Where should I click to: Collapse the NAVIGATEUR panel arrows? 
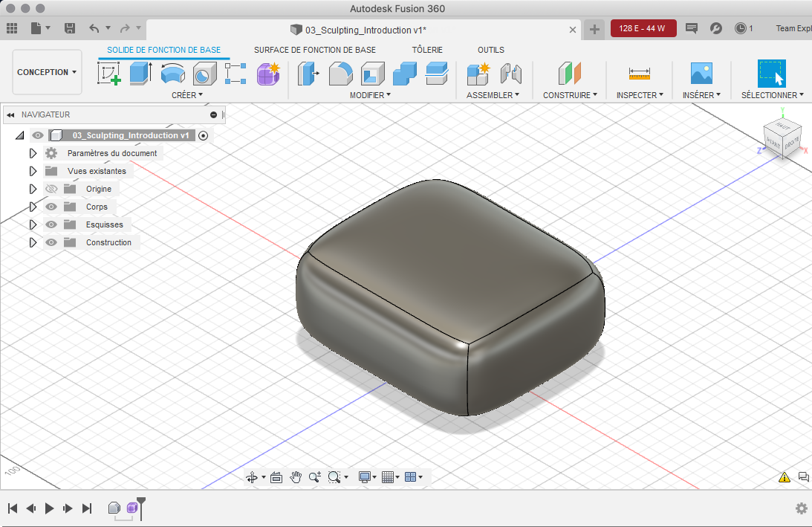tap(10, 114)
